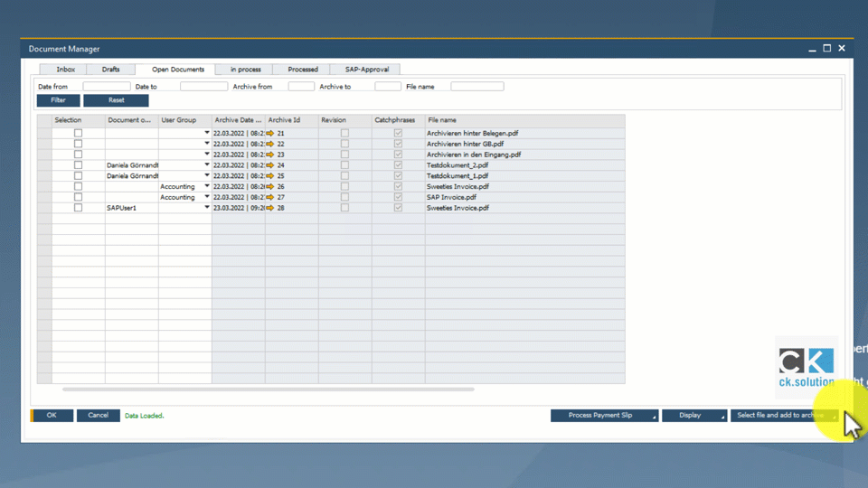The height and width of the screenshot is (488, 868).
Task: Focus the Date to input field
Action: pyautogui.click(x=203, y=87)
